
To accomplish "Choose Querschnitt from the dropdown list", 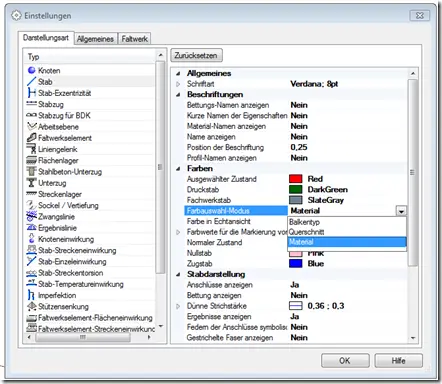I will (347, 232).
